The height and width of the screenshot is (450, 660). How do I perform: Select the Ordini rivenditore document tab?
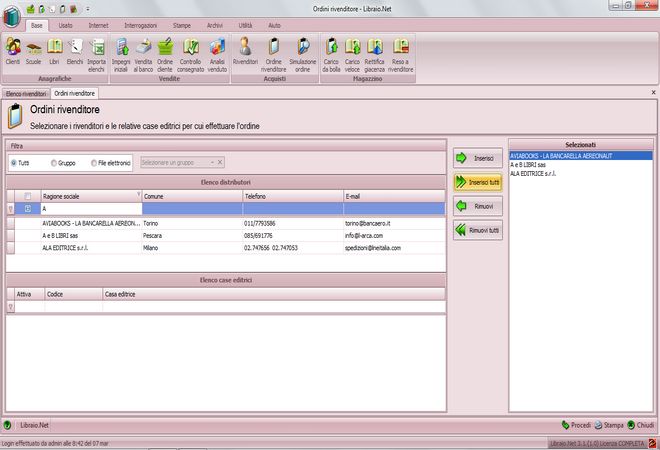(x=75, y=93)
